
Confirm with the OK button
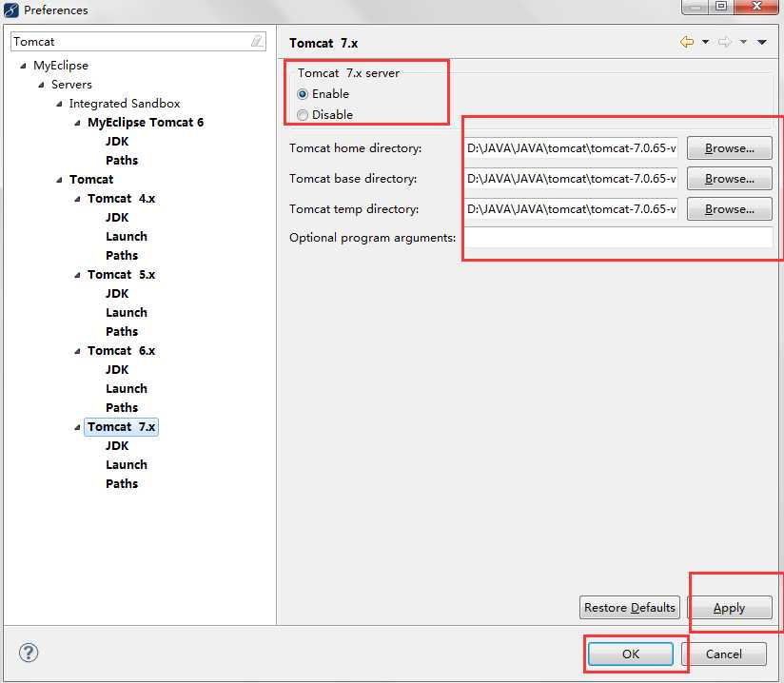click(631, 654)
